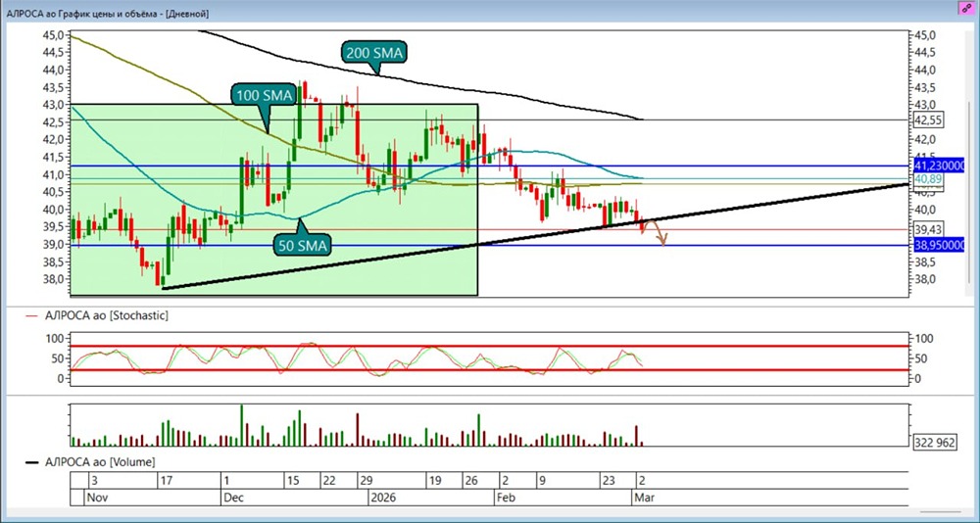Click the blue 41,230000 price level tag
The image size is (980, 523).
click(x=941, y=166)
